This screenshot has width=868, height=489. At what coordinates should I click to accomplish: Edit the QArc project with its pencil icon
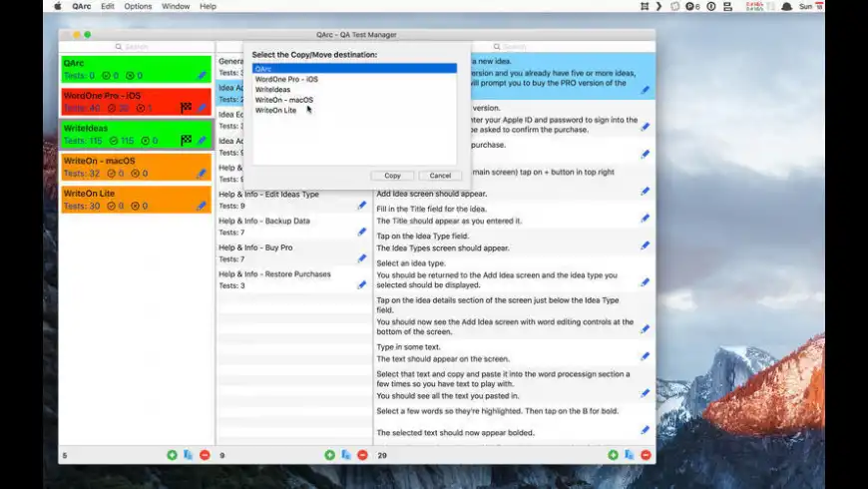click(x=203, y=75)
